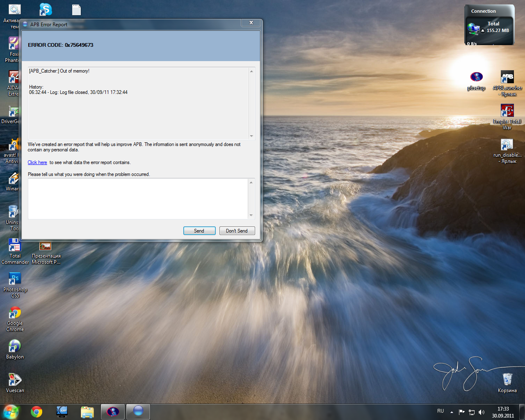This screenshot has width=525, height=420.
Task: Open the volume speaker tray icon
Action: click(482, 412)
